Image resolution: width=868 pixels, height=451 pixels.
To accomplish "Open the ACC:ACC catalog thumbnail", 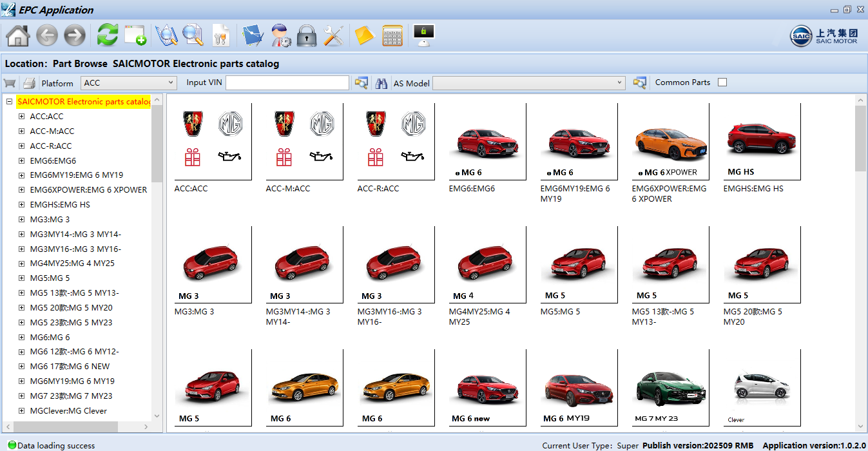I will pos(213,142).
